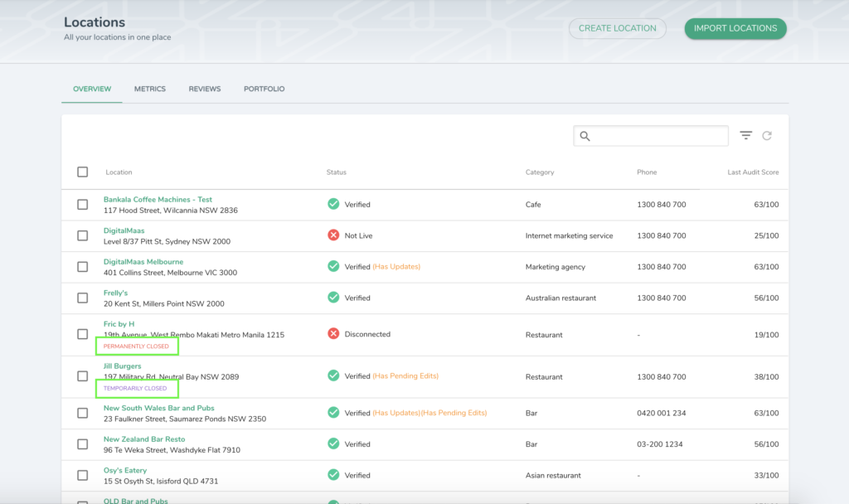The image size is (849, 504).
Task: Click the search magnifier icon
Action: click(x=585, y=136)
